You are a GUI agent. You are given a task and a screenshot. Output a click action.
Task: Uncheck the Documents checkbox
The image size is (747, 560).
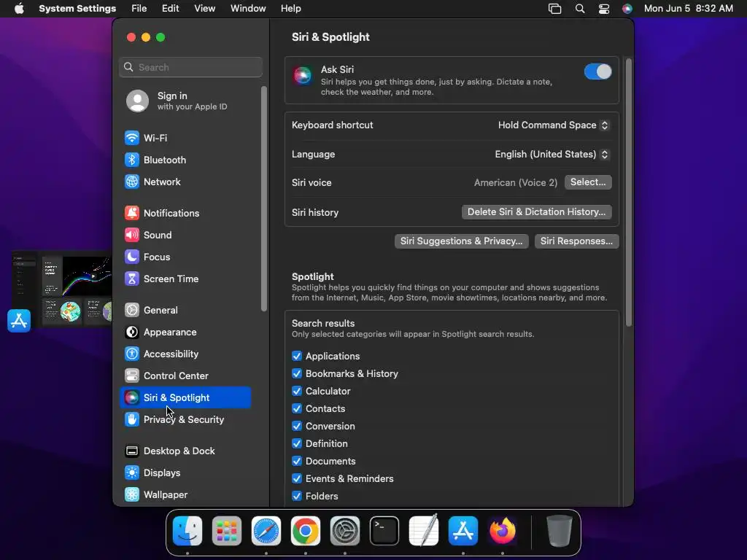click(x=297, y=462)
